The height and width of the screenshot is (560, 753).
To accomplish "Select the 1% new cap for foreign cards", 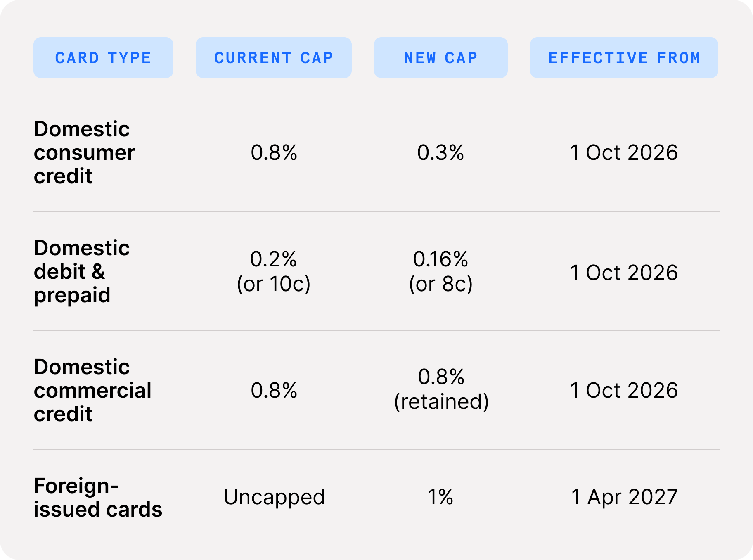I will point(440,497).
